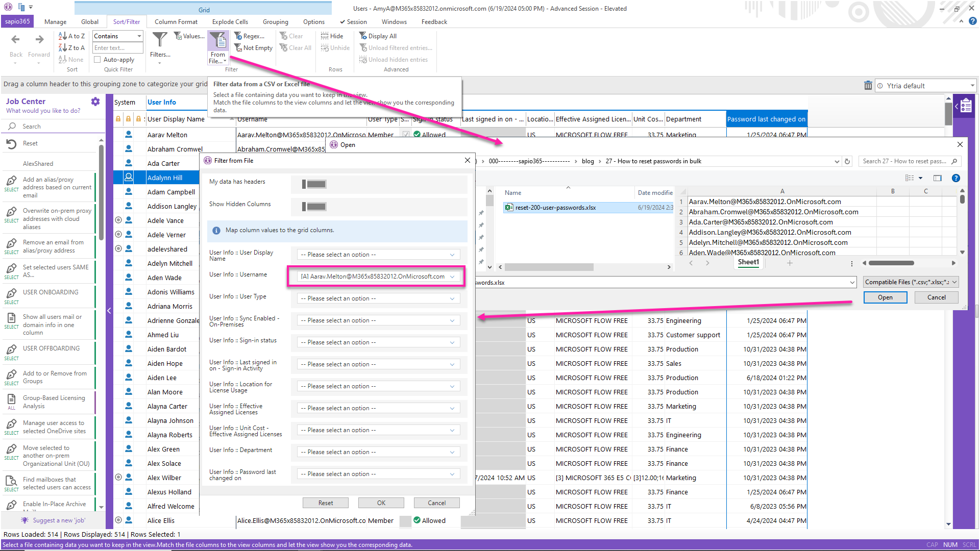Image resolution: width=980 pixels, height=551 pixels.
Task: Click OK in Filter from File dialog
Action: (x=381, y=503)
